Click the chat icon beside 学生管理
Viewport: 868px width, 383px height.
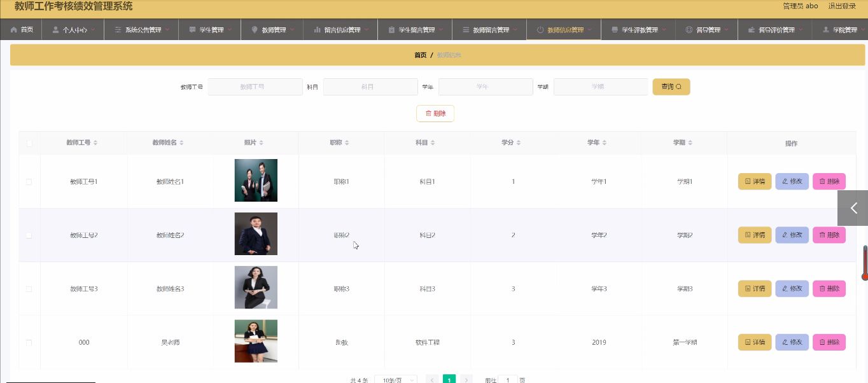click(x=192, y=29)
